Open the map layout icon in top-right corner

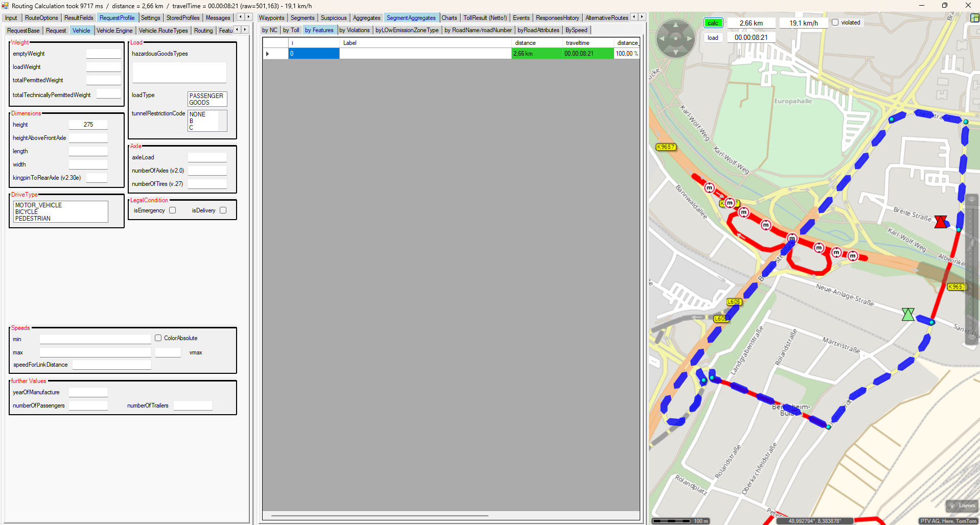click(974, 18)
